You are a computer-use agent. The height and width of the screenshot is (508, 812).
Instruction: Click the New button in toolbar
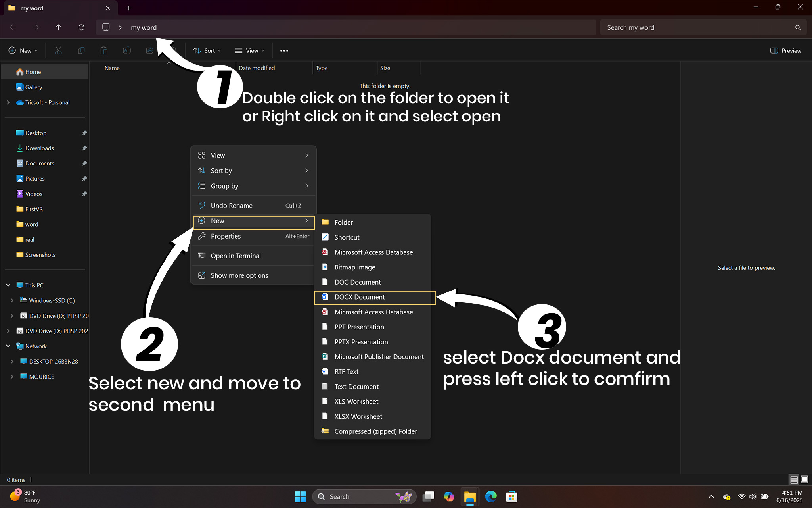[23, 50]
